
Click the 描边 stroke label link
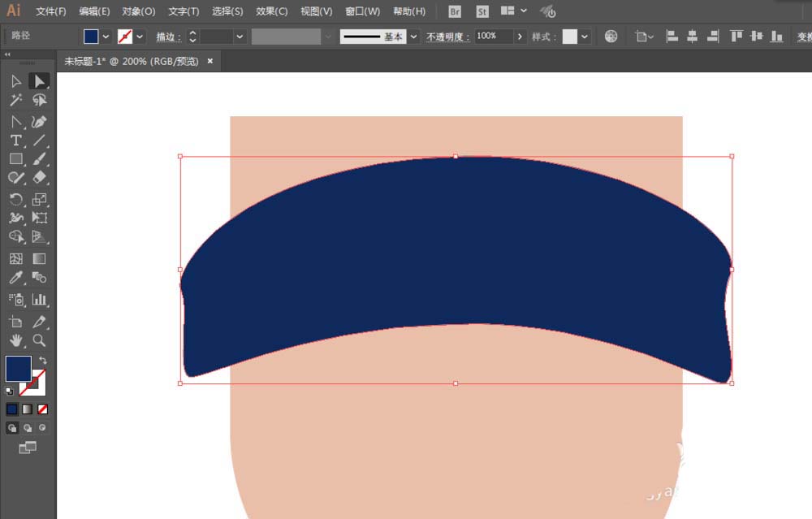tap(169, 37)
